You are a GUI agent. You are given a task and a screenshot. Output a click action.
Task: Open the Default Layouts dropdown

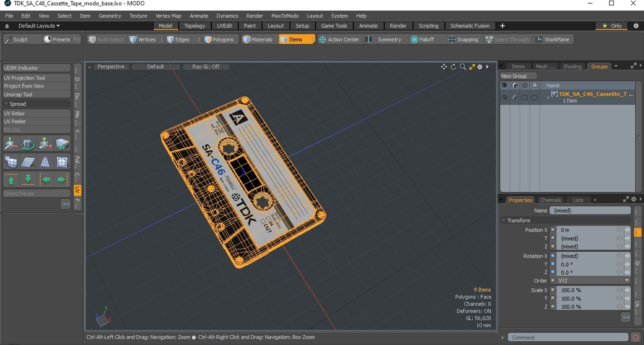(x=39, y=26)
